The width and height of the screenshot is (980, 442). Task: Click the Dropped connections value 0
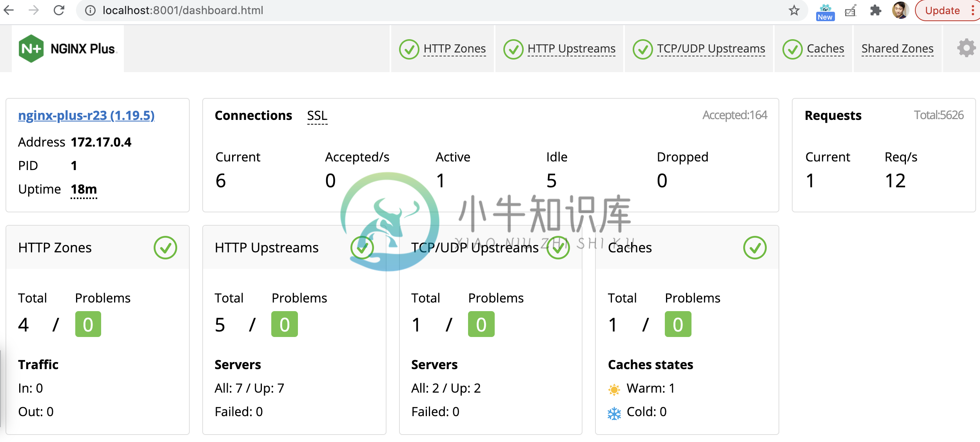[x=662, y=181]
